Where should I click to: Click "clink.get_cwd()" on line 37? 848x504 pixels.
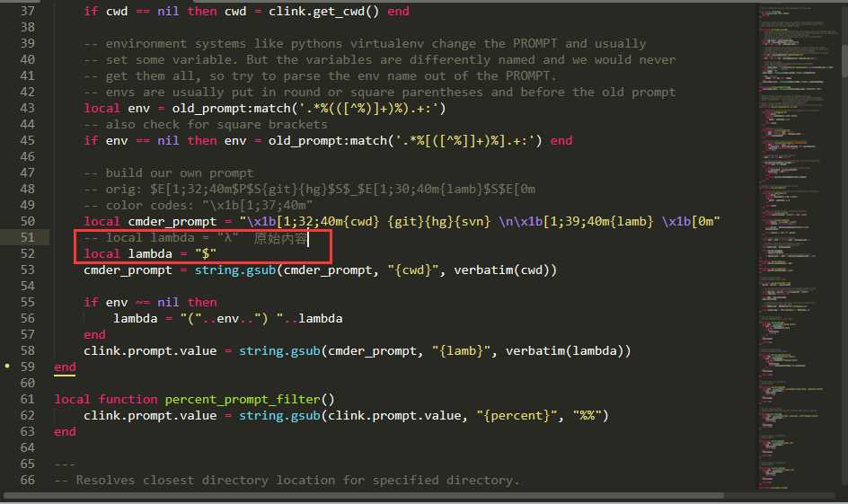pos(324,12)
